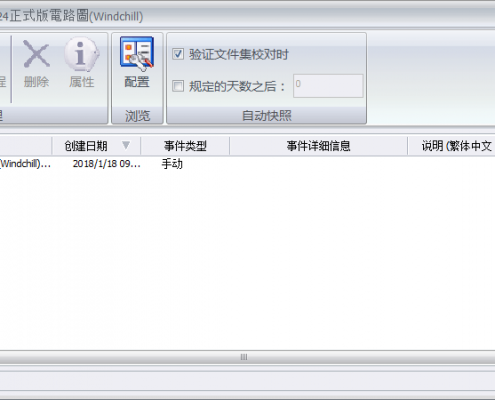Click the Windchill name cell in row
The width and height of the screenshot is (495, 400).
[25, 164]
